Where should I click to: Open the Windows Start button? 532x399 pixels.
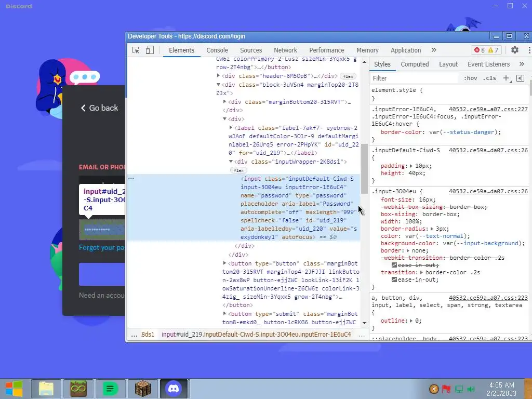[x=14, y=389]
